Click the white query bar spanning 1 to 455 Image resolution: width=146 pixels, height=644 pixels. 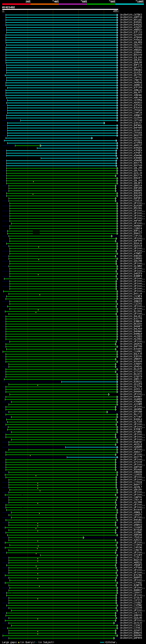tap(60, 10)
